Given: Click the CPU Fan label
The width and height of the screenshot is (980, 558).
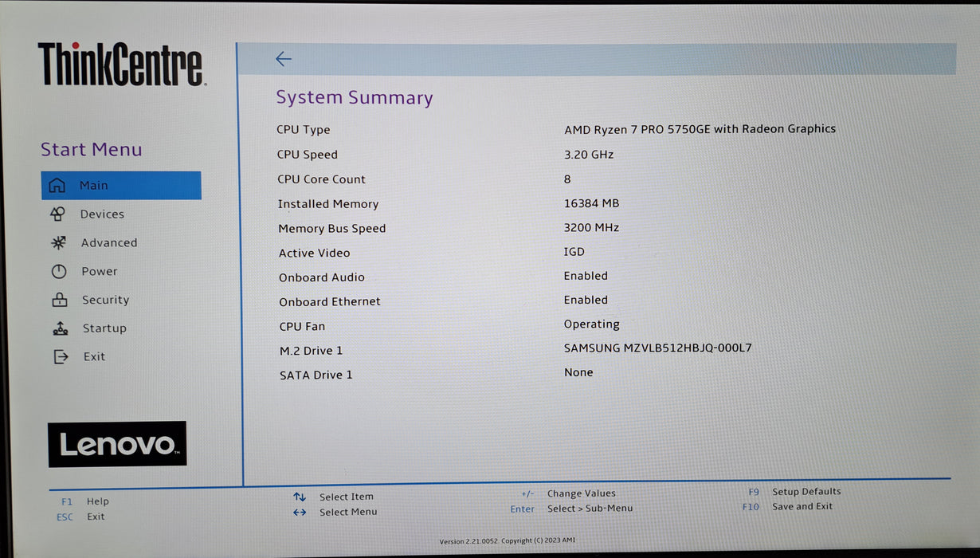Looking at the screenshot, I should tap(302, 327).
